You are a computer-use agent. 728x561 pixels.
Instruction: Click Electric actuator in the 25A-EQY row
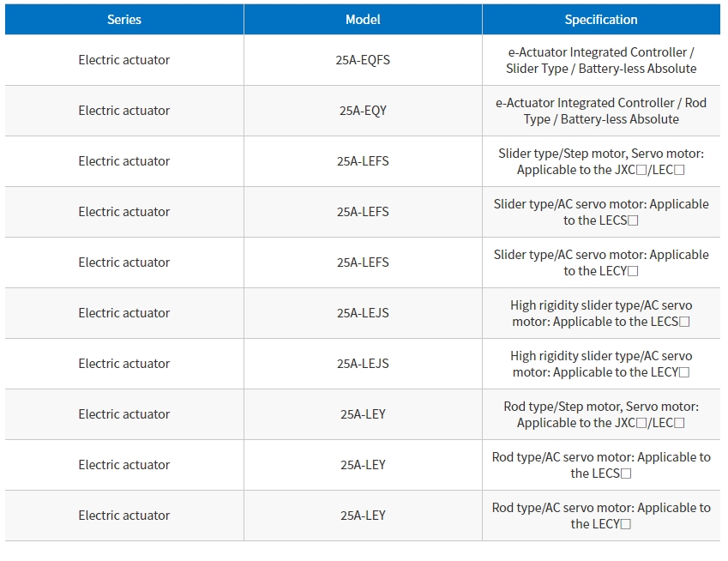point(124,111)
